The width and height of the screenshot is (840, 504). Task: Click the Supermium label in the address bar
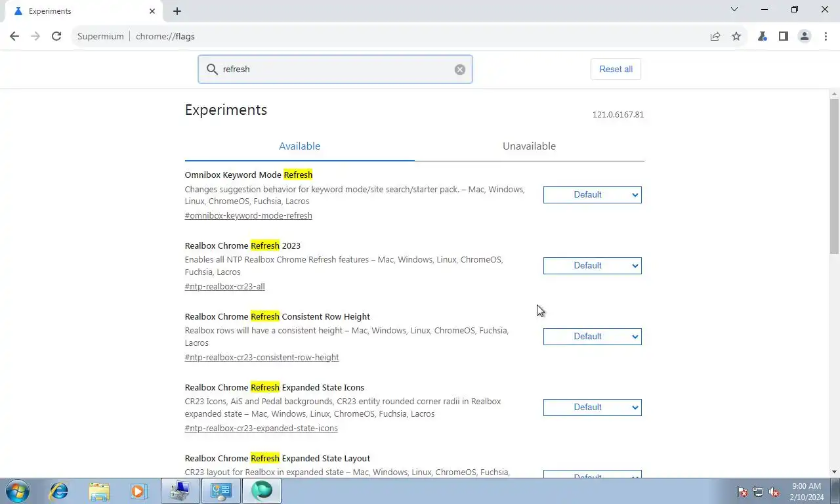(100, 37)
